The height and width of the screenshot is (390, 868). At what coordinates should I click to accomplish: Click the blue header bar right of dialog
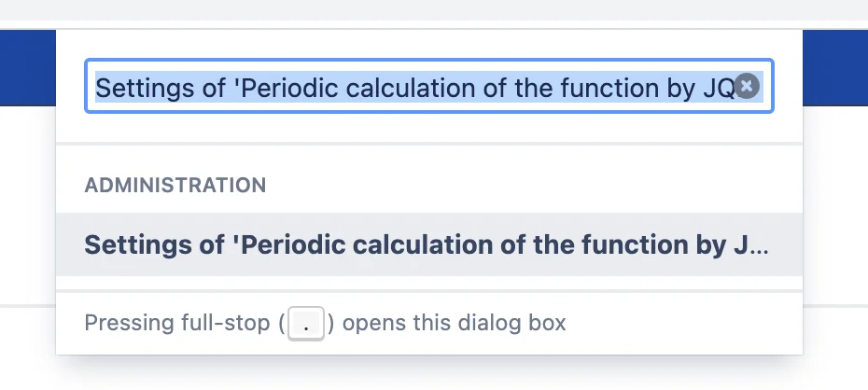point(835,67)
